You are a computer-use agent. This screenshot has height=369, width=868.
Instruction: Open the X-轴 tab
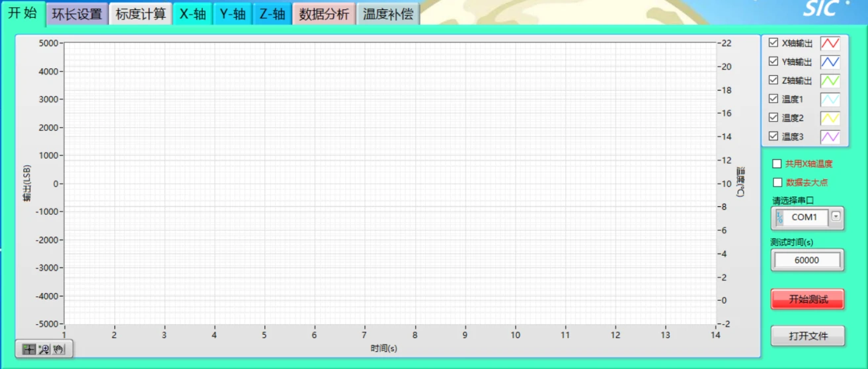click(193, 14)
